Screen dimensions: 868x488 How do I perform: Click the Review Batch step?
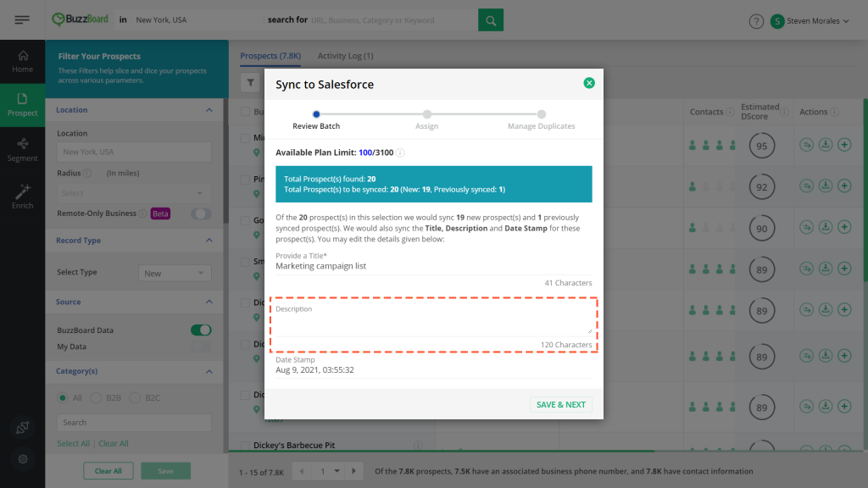click(316, 120)
